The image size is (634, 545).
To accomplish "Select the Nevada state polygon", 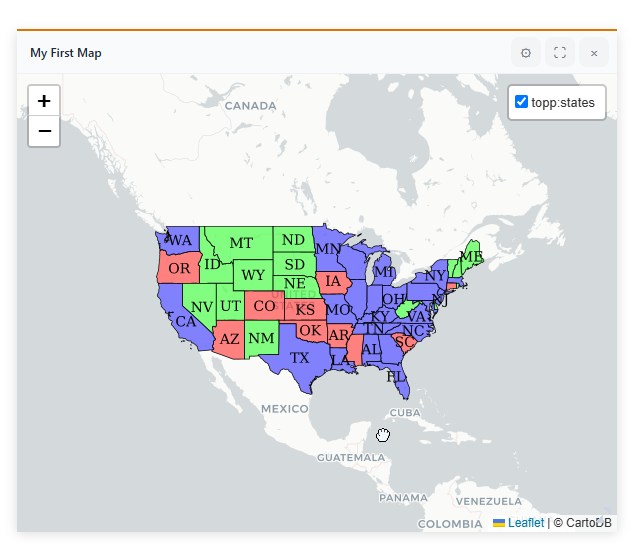I will click(x=201, y=305).
